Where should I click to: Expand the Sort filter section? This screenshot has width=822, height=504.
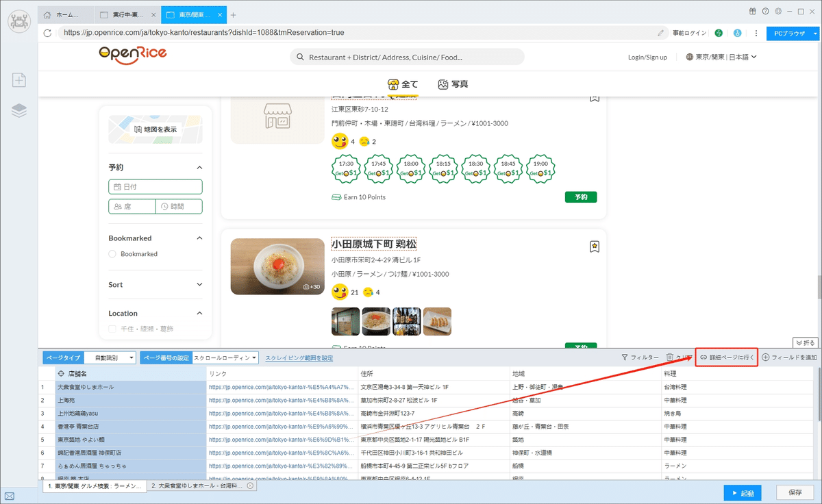199,284
